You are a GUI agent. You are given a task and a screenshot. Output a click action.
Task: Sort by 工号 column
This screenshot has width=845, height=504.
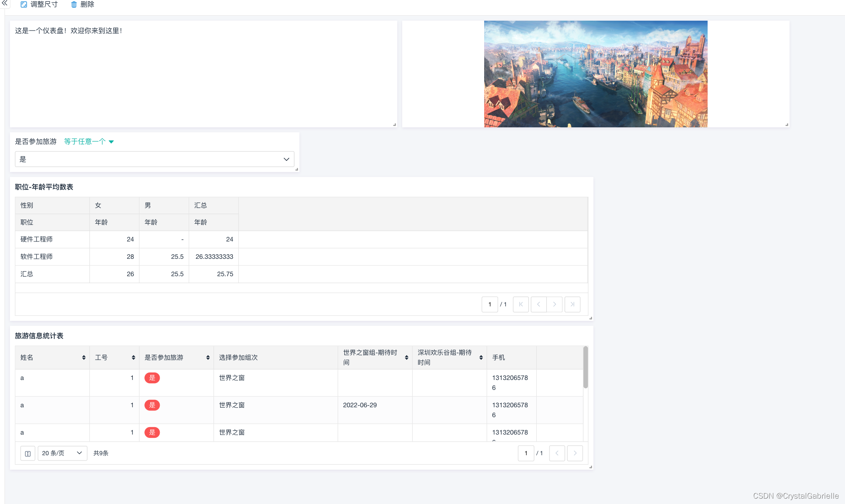(133, 358)
